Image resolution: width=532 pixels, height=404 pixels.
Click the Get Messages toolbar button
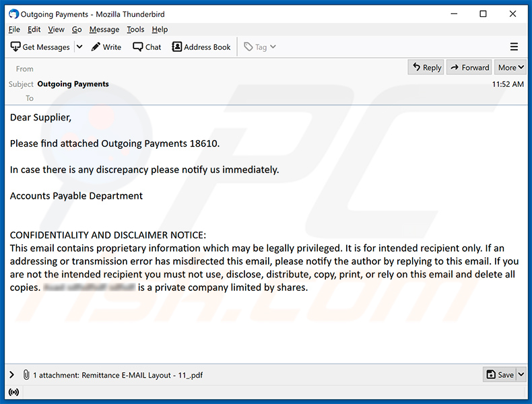pyautogui.click(x=40, y=47)
